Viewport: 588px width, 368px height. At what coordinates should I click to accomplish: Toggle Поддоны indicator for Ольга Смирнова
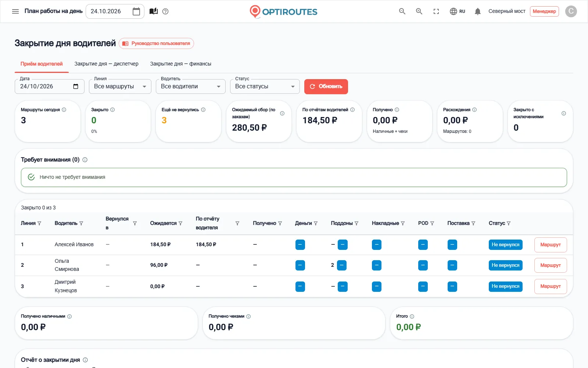(x=342, y=265)
